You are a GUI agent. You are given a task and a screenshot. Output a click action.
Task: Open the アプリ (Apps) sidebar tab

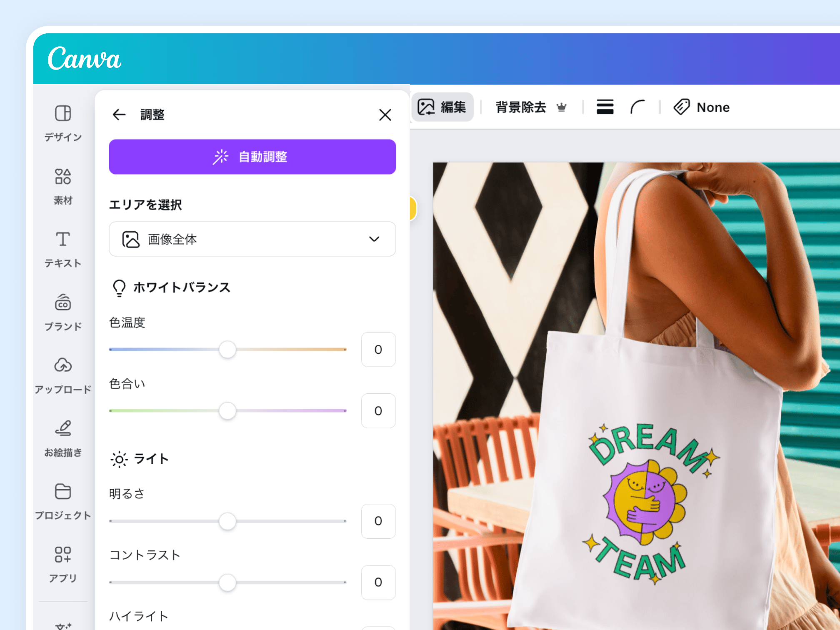click(63, 564)
